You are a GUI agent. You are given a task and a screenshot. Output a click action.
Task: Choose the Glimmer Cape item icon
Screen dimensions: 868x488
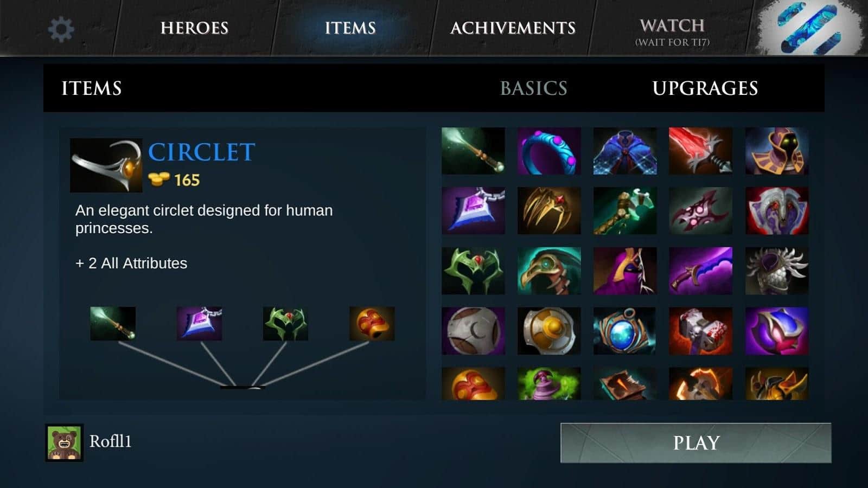(x=625, y=151)
